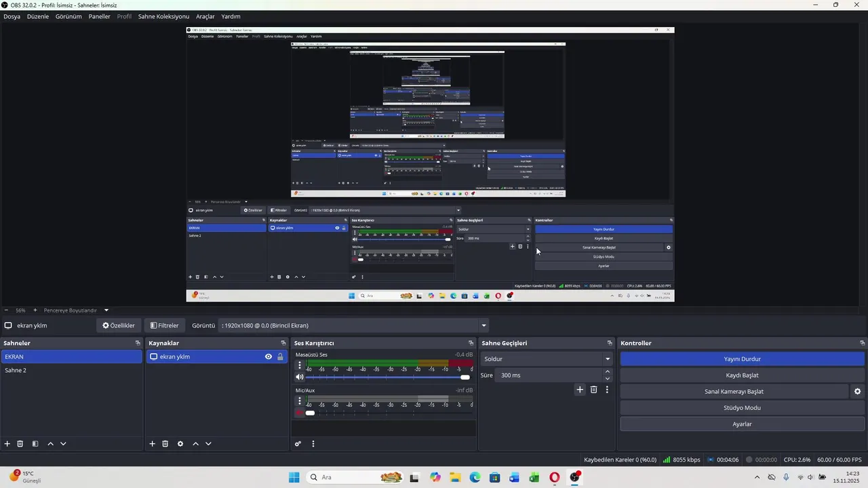Undock the Sahneler panel
Image resolution: width=868 pixels, height=488 pixels.
pyautogui.click(x=138, y=343)
